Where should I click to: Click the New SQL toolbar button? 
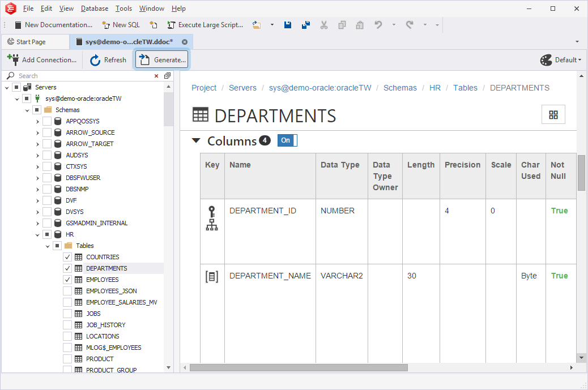pyautogui.click(x=121, y=25)
